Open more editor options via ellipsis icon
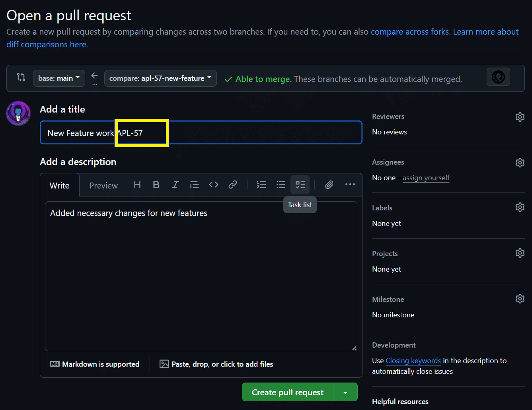Viewport: 532px width, 410px height. (x=350, y=185)
